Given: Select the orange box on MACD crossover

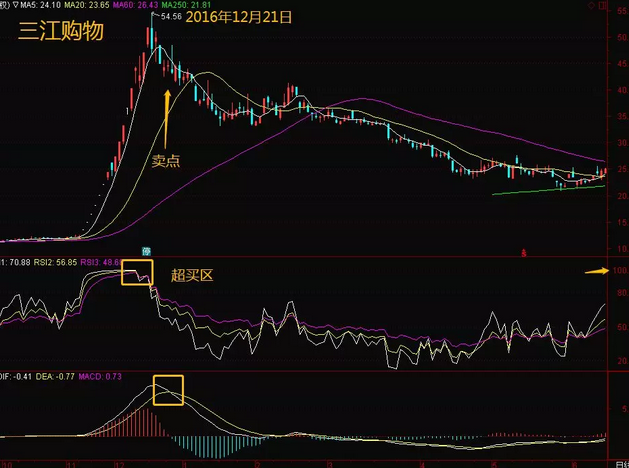Looking at the screenshot, I should [168, 390].
